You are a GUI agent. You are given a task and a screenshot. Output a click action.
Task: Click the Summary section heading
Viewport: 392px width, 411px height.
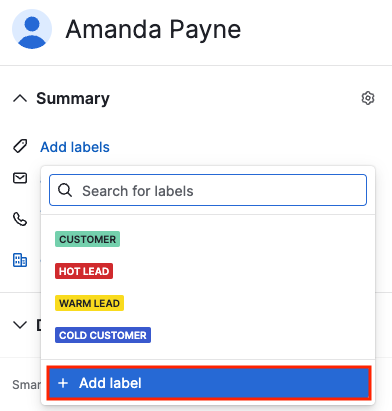click(73, 98)
